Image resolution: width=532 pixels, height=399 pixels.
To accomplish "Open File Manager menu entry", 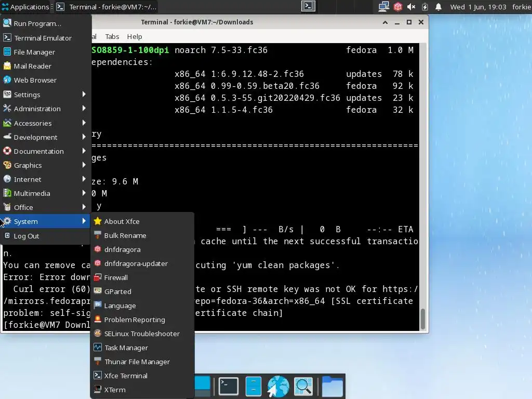I will (x=46, y=52).
